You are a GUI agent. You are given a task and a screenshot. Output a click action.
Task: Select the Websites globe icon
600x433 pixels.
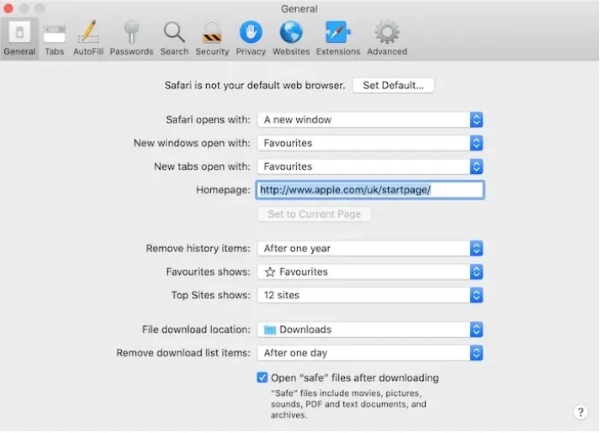click(x=291, y=37)
